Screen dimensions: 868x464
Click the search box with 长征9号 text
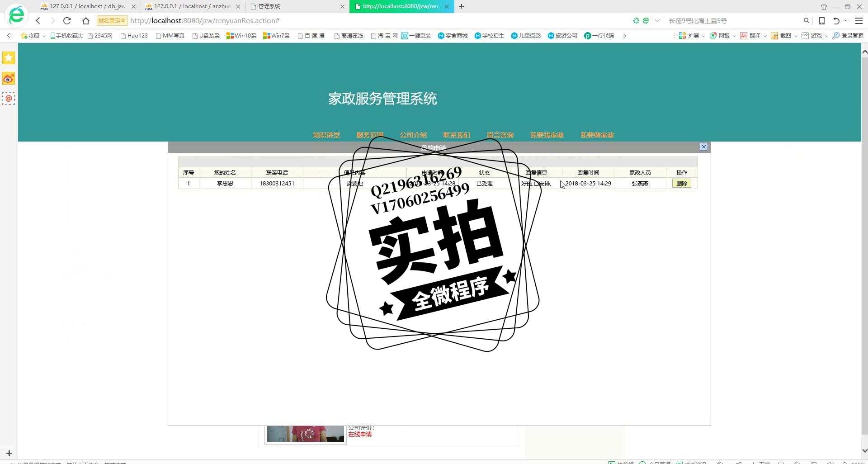point(734,20)
